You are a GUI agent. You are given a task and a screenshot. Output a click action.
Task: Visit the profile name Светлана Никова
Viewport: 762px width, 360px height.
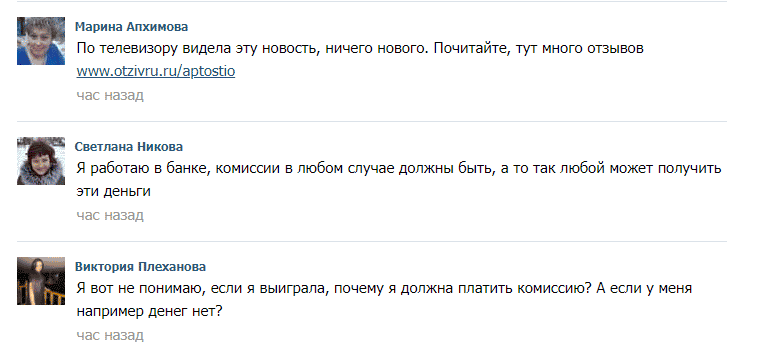[x=129, y=147]
